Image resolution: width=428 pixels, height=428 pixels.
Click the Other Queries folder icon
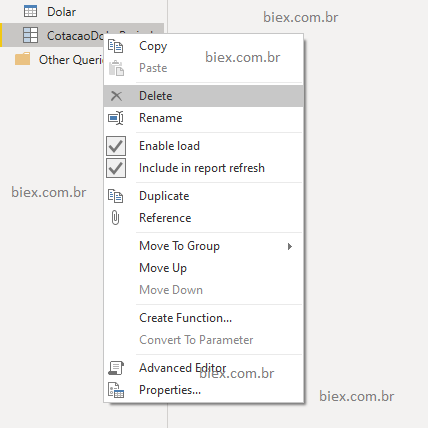(x=23, y=59)
